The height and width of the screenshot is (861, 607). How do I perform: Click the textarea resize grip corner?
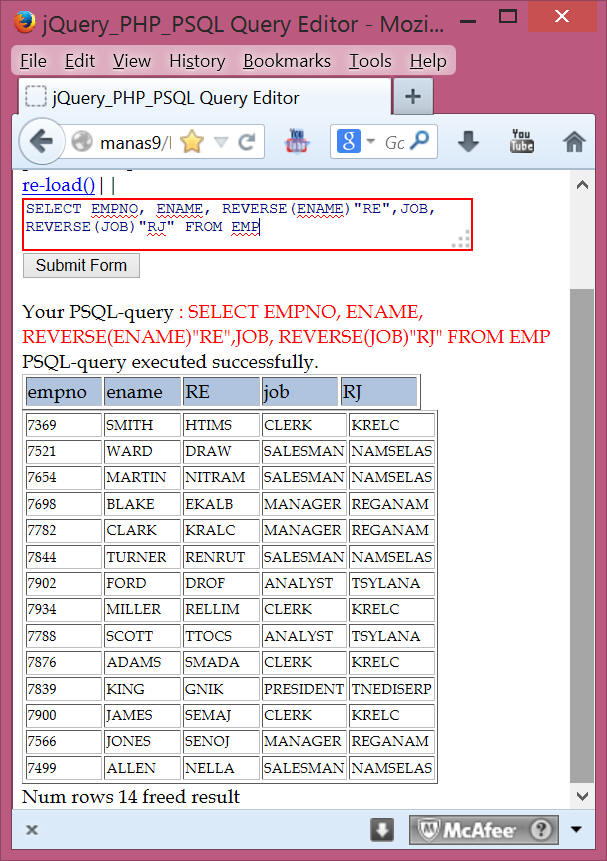(461, 239)
